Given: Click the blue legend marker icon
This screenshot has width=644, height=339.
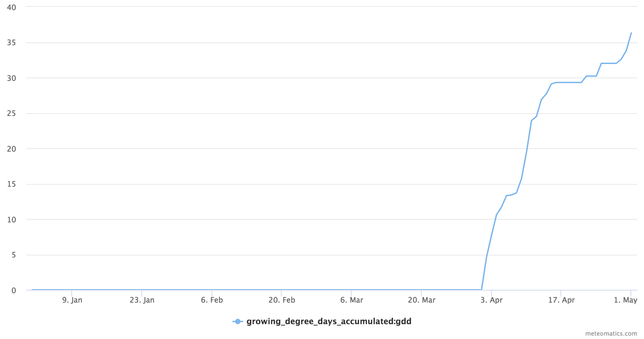Looking at the screenshot, I should [x=237, y=321].
